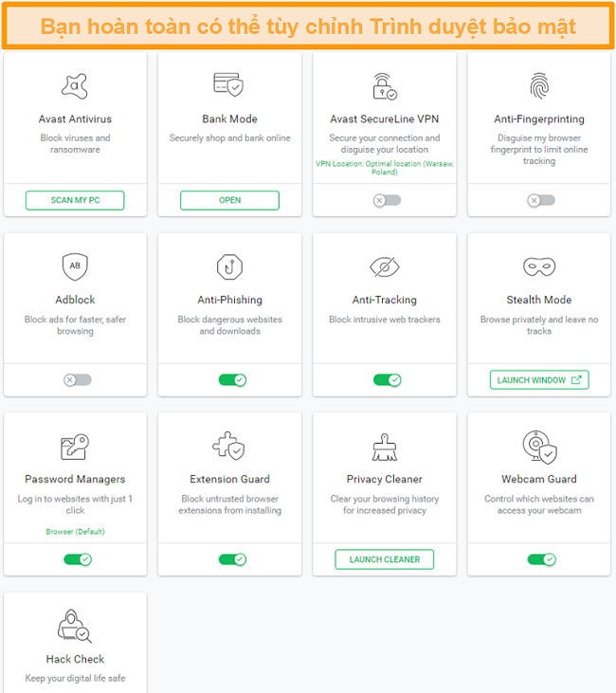Turn off the Anti-Tracking switch
The height and width of the screenshot is (693, 616).
coord(387,379)
